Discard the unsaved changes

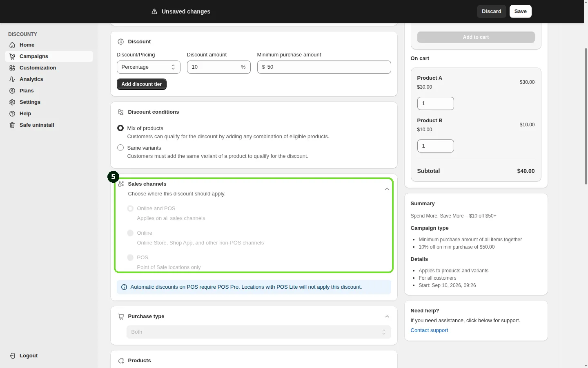[x=492, y=11]
